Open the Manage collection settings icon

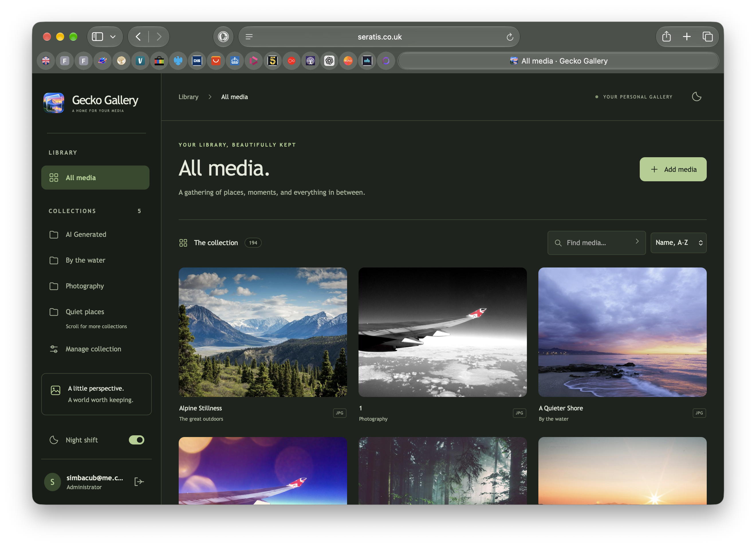click(54, 349)
